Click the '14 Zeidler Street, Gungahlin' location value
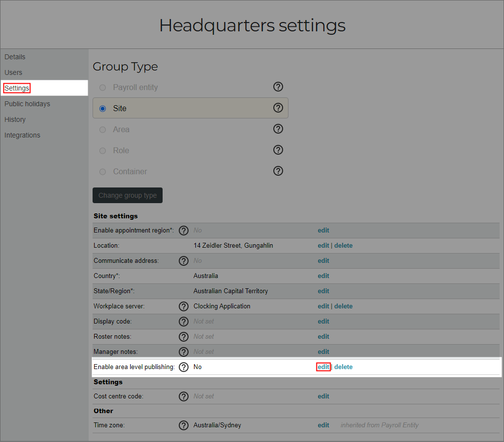504x442 pixels. pyautogui.click(x=233, y=245)
